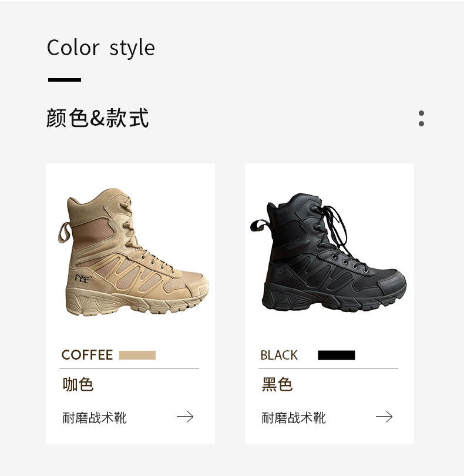The width and height of the screenshot is (464, 476).
Task: Click the 黑色 color name
Action: [x=277, y=384]
